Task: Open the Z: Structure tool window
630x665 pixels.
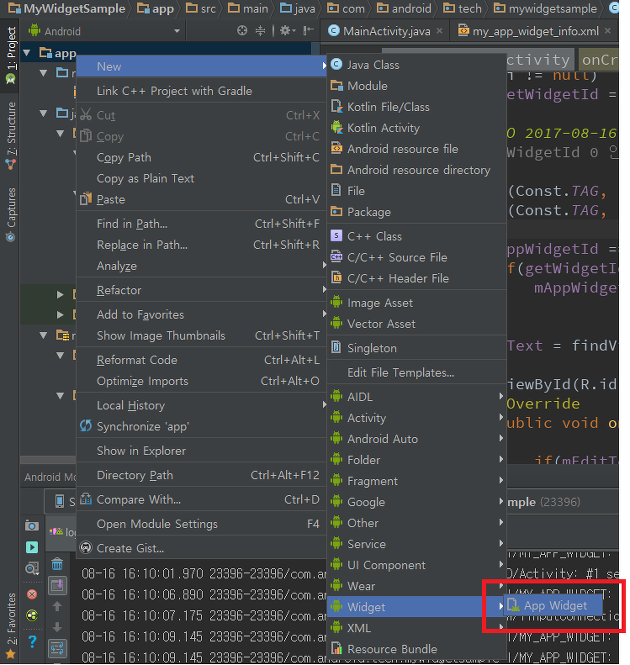Action: click(10, 135)
